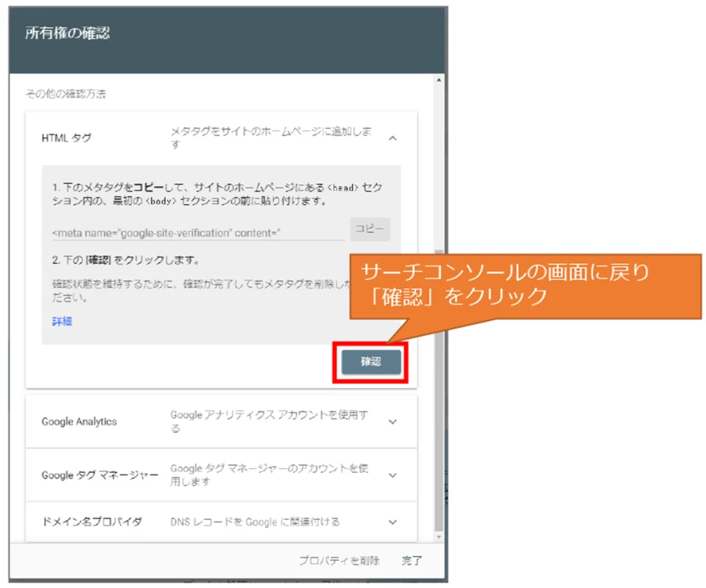Select the Google タグ マネージャー title
This screenshot has height=588, width=706.
[99, 476]
